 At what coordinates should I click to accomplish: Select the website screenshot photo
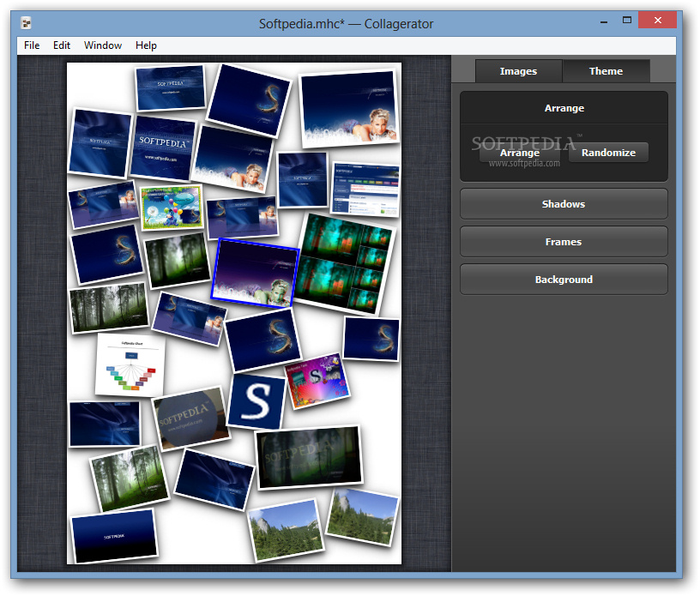click(365, 190)
